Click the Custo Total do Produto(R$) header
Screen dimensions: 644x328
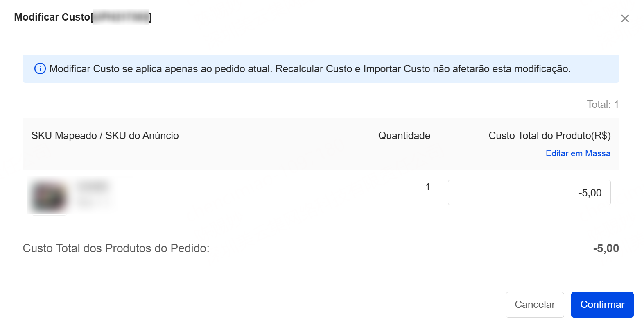(x=549, y=136)
